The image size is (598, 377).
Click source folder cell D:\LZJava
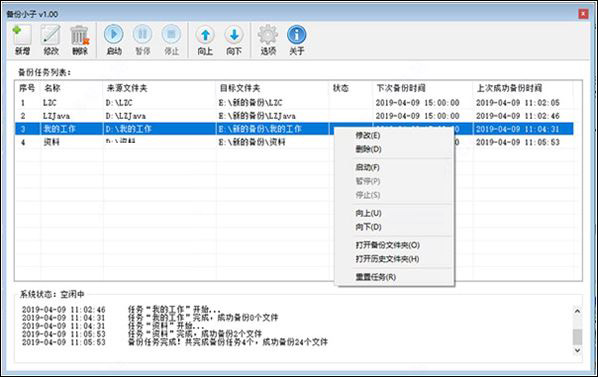(x=125, y=116)
